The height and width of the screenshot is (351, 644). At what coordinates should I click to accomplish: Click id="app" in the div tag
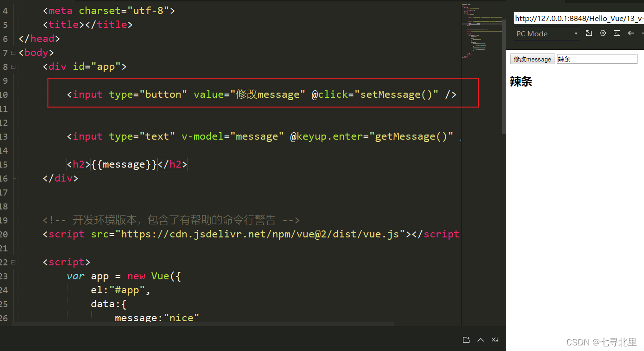96,66
